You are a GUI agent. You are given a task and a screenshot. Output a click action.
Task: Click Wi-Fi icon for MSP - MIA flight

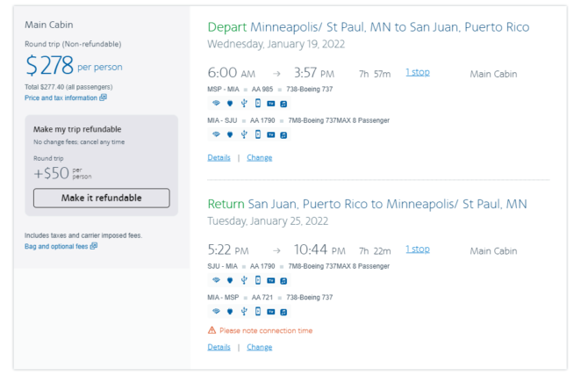[216, 103]
